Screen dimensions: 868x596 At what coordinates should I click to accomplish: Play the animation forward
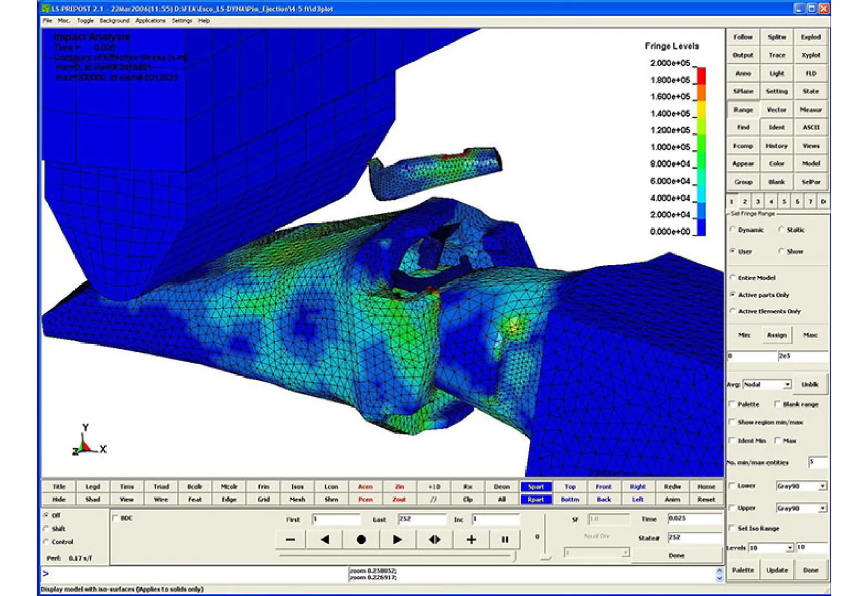pyautogui.click(x=398, y=540)
